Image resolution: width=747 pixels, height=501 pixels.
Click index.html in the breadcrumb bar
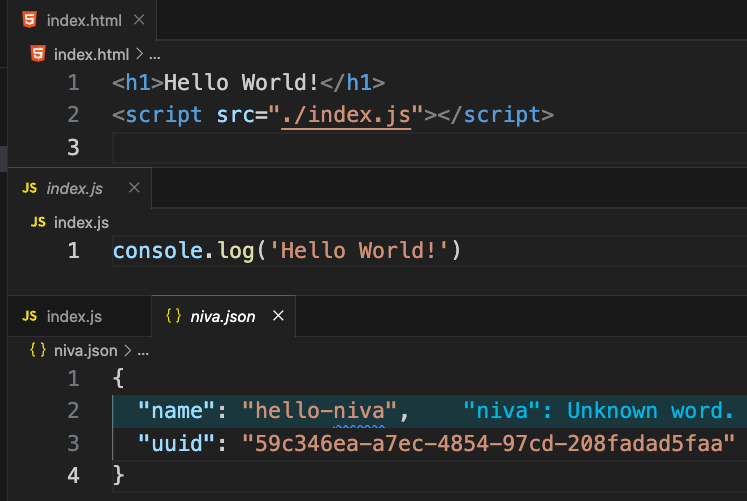point(91,54)
